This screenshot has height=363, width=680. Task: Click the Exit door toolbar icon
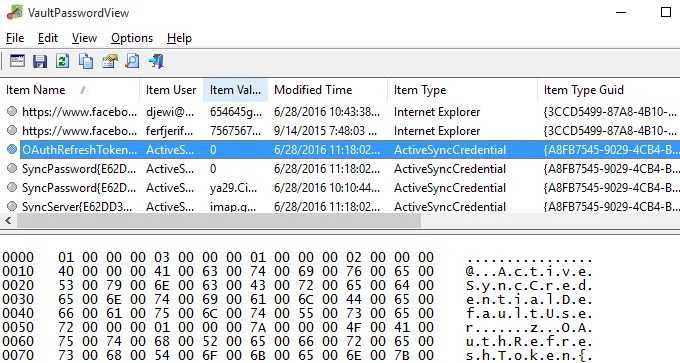pyautogui.click(x=156, y=61)
